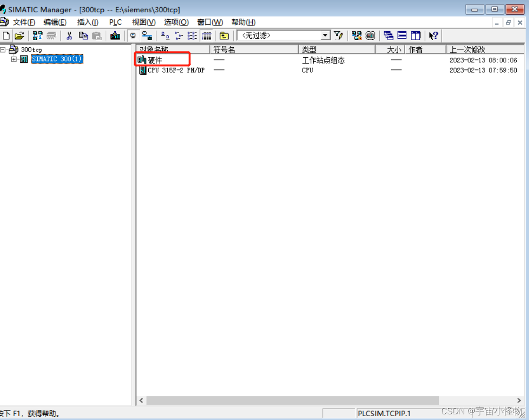Image resolution: width=529 pixels, height=420 pixels.
Task: Click the 2023-02-13 07:59:50 date cell
Action: pyautogui.click(x=483, y=70)
